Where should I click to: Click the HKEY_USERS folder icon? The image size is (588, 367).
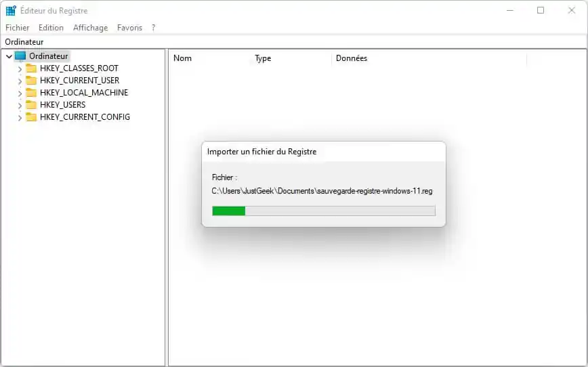(x=31, y=104)
